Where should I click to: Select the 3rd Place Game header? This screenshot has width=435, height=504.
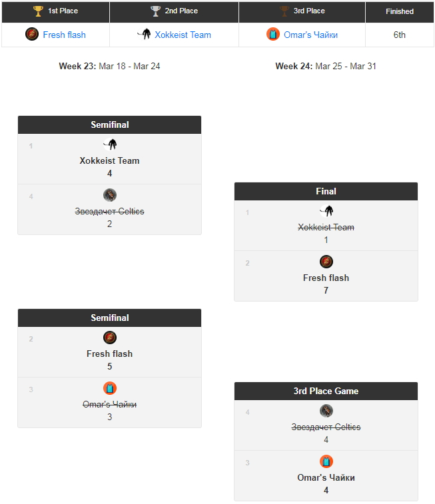pos(326,391)
